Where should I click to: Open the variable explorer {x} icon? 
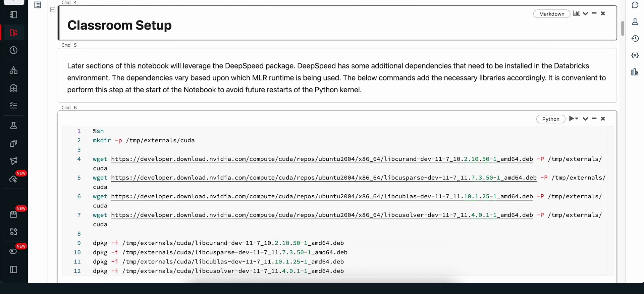coord(635,55)
